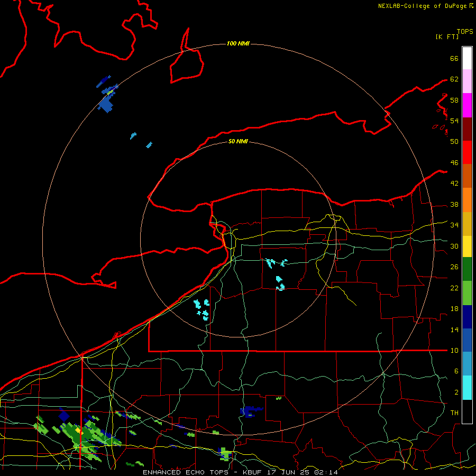Click the 50 legend value
This screenshot has width=476, height=476.
(454, 142)
